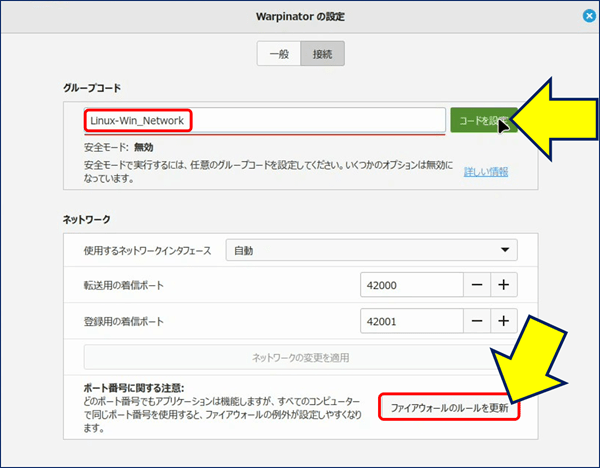Viewport: 600px width, 468px height.
Task: Click the 安全モード: 無効 status text
Action: click(119, 147)
